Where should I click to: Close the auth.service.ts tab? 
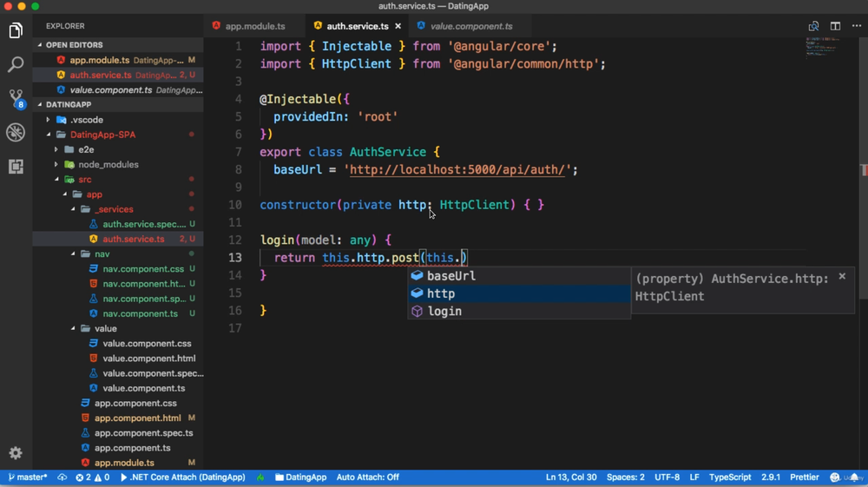click(x=398, y=26)
